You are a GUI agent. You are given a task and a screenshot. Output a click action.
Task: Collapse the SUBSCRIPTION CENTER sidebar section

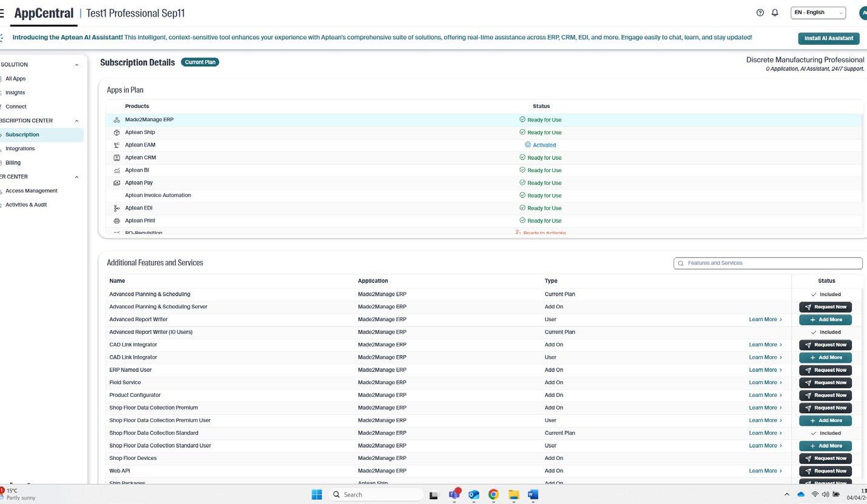(76, 121)
